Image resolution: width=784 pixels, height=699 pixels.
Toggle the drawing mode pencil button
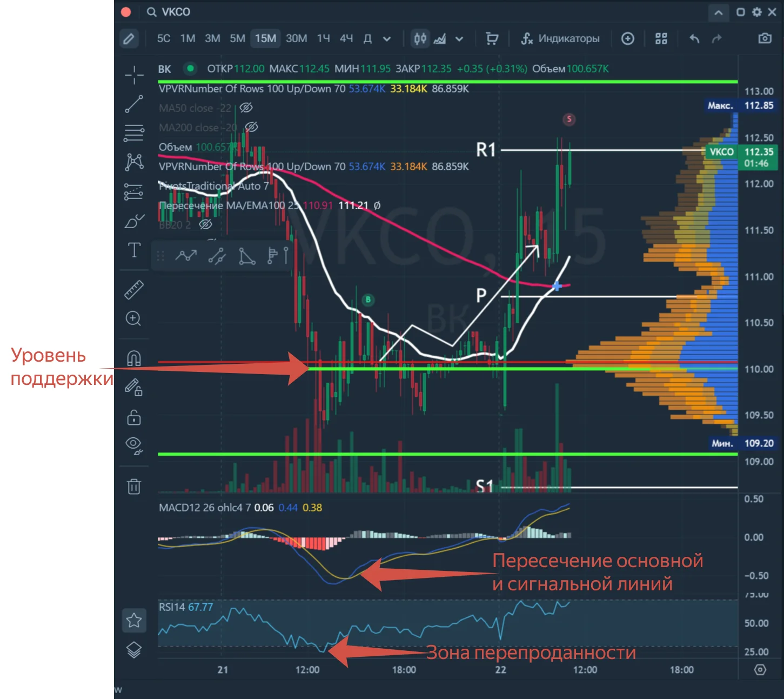(129, 38)
